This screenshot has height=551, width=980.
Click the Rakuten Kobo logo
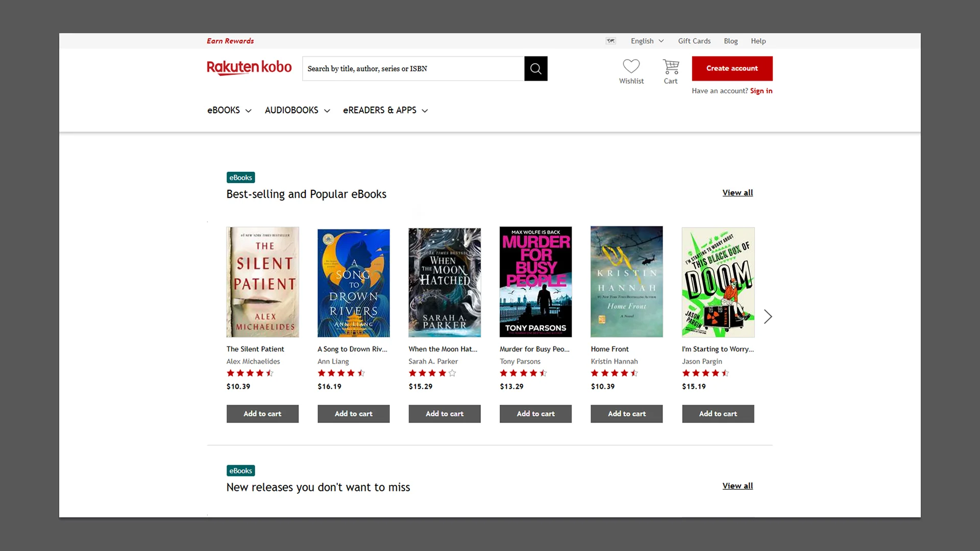click(249, 67)
